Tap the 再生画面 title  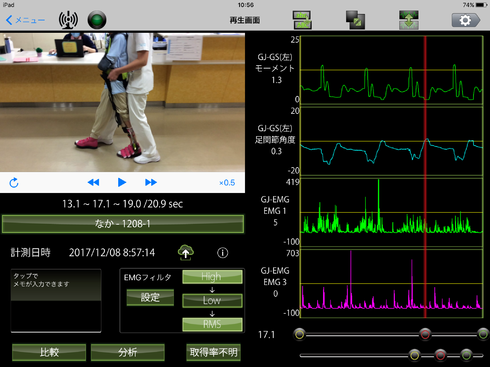click(x=245, y=20)
